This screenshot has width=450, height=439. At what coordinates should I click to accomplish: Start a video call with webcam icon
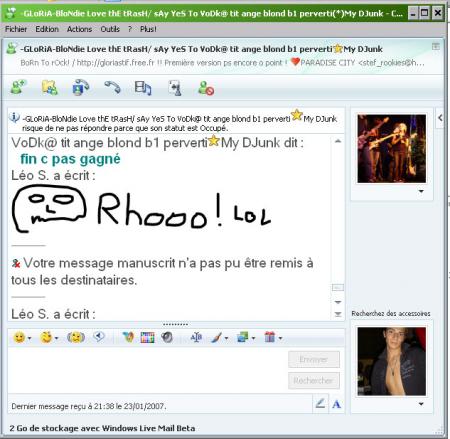[80, 88]
